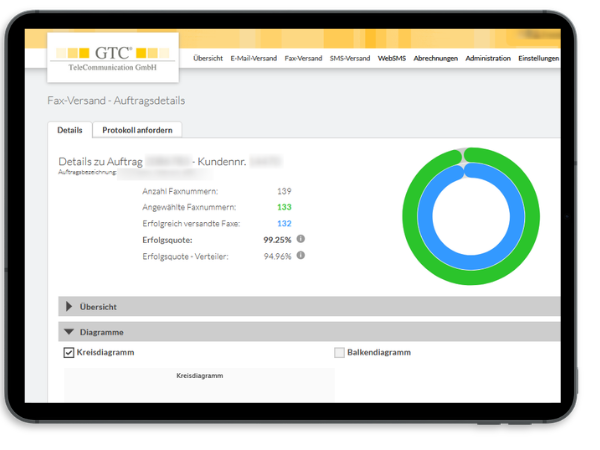The width and height of the screenshot is (600, 450).
Task: Switch to the Protokoll anfordern tab
Action: (136, 130)
